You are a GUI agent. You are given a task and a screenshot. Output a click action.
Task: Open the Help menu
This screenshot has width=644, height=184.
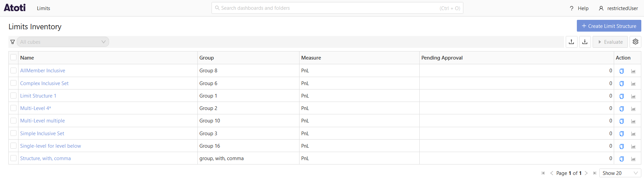(x=579, y=8)
